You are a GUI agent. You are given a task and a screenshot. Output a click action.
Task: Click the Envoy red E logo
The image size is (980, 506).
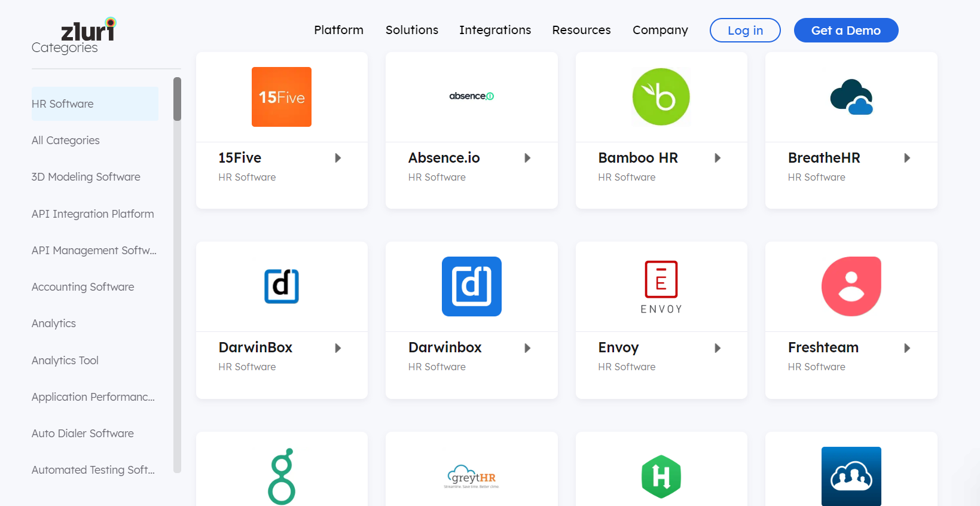point(661,287)
